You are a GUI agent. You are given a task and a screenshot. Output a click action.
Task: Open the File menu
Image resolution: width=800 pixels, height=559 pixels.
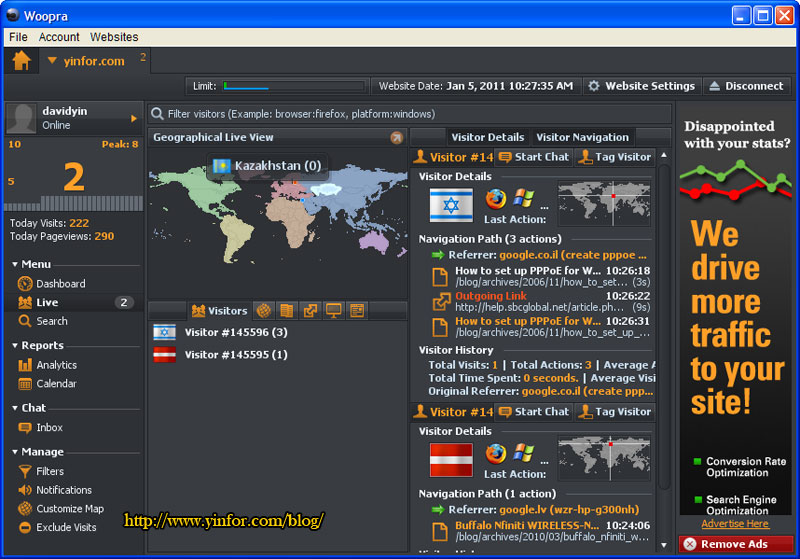click(x=18, y=37)
